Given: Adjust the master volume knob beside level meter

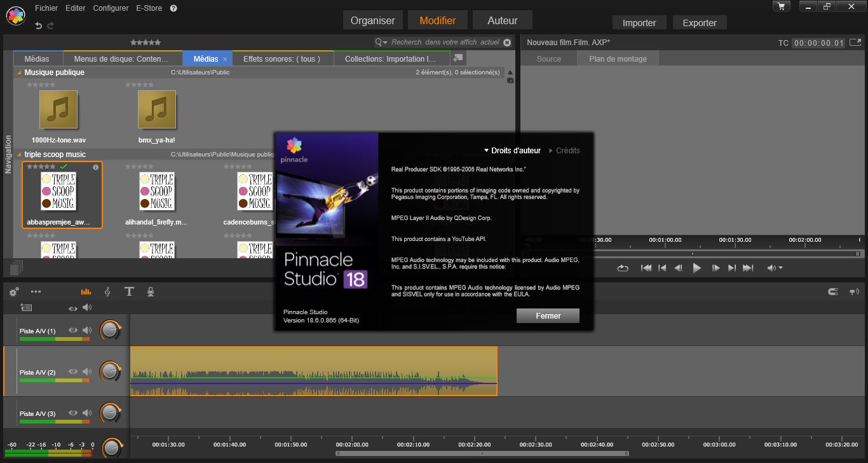Looking at the screenshot, I should pos(112,448).
